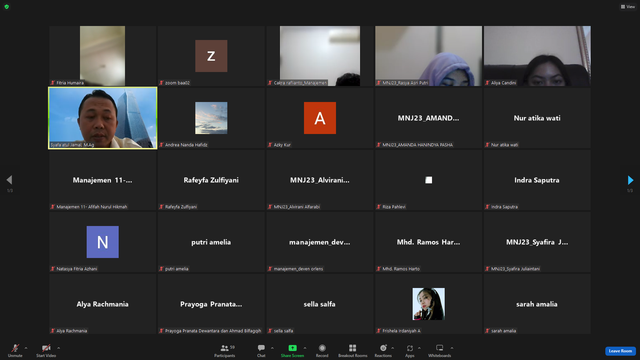Click the orange A avatar of Azky Kur

tap(320, 118)
